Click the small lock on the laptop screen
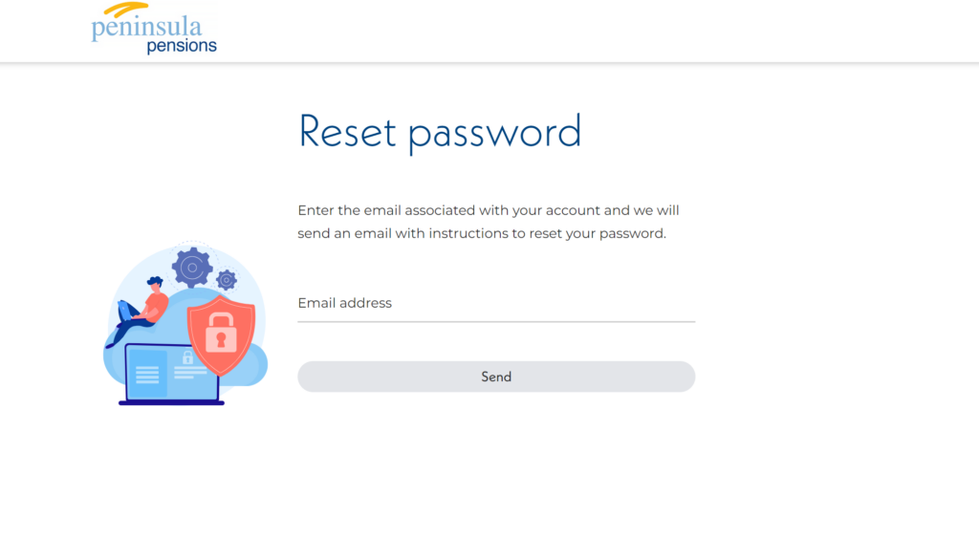Viewport: 979px width, 560px height. pyautogui.click(x=187, y=357)
